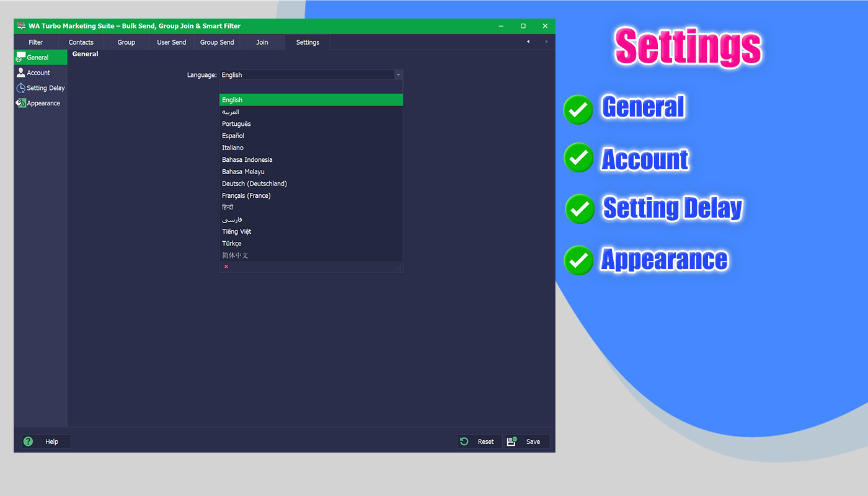Click the app logo in the title bar
The width and height of the screenshot is (868, 496).
pos(21,26)
